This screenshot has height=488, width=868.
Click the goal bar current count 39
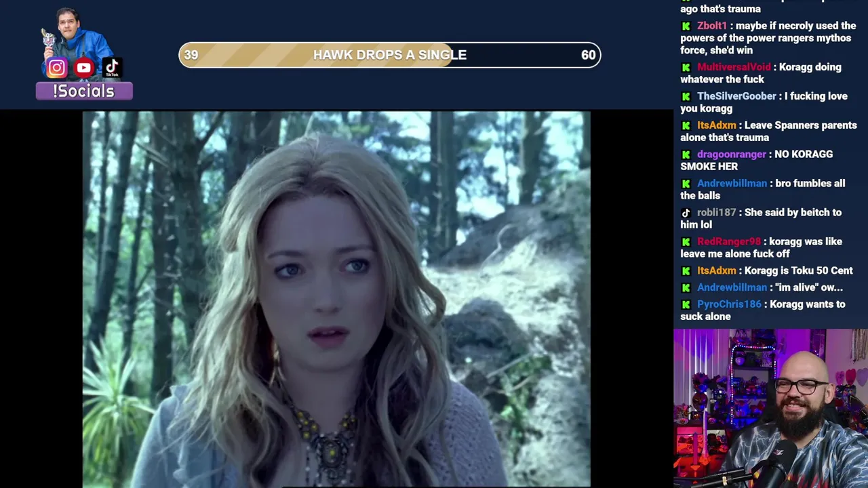[191, 55]
